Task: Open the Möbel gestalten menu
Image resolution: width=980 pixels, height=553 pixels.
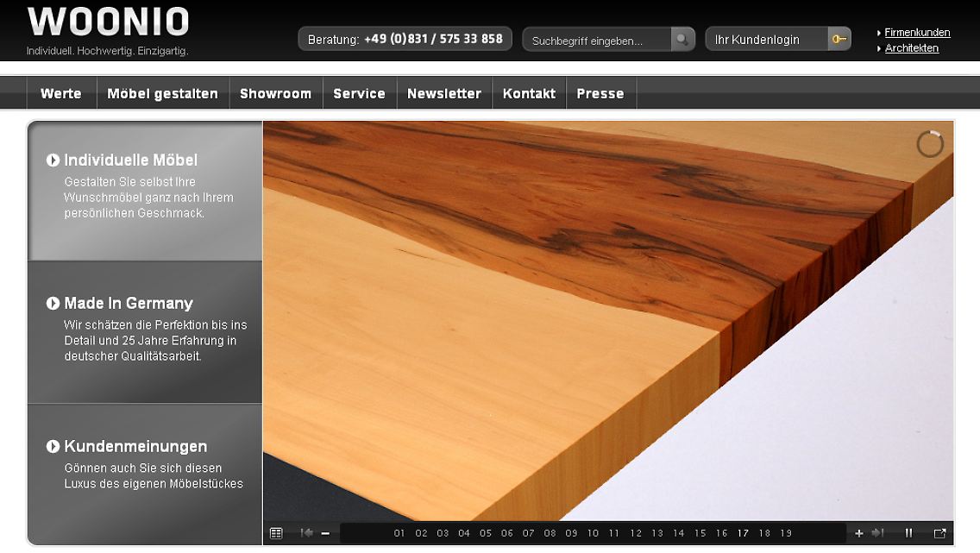Action: [162, 93]
